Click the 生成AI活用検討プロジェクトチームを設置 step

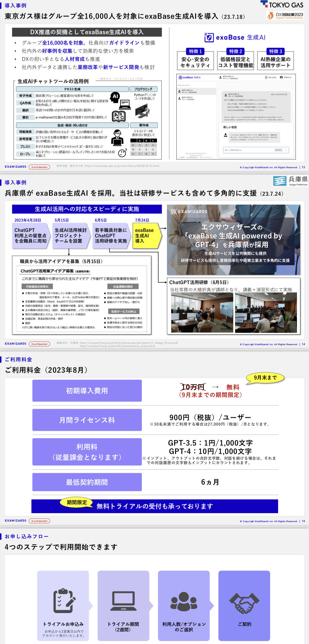tap(71, 236)
